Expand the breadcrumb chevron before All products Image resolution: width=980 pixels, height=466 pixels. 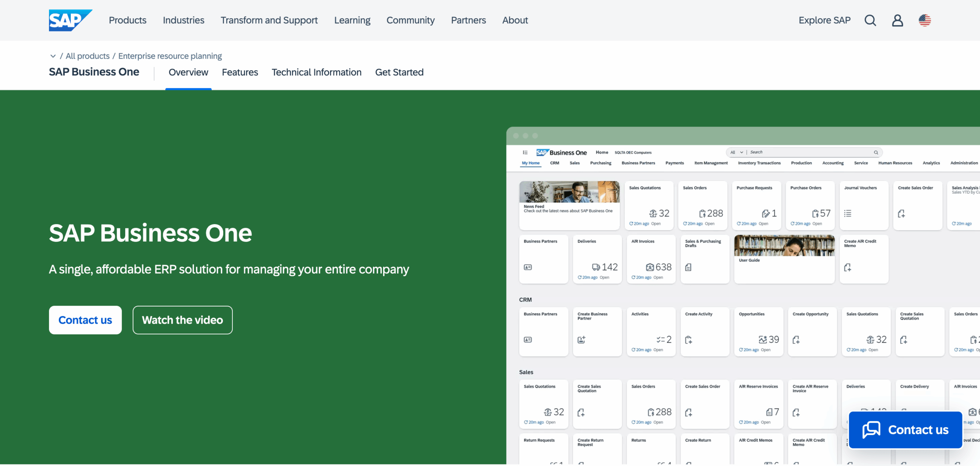click(x=53, y=56)
